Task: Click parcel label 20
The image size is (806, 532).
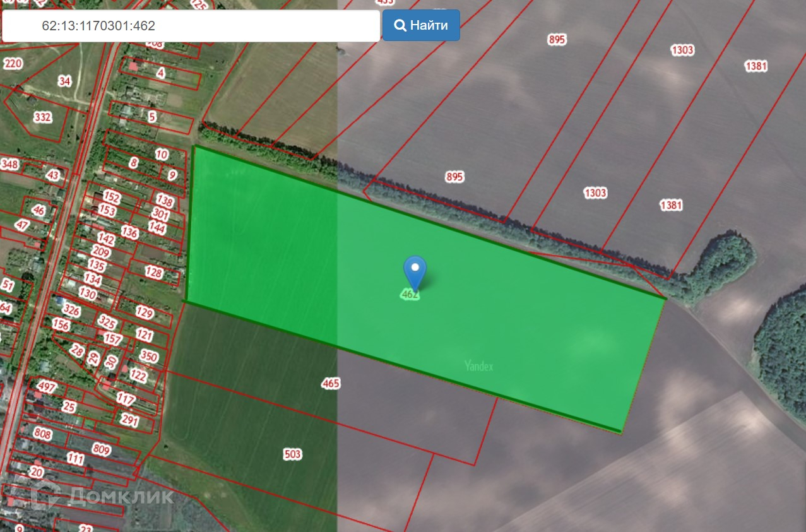Action: (x=36, y=472)
